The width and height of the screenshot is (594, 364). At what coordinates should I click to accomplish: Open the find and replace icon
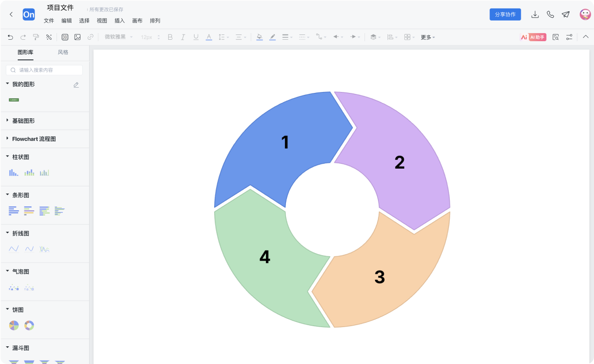556,37
